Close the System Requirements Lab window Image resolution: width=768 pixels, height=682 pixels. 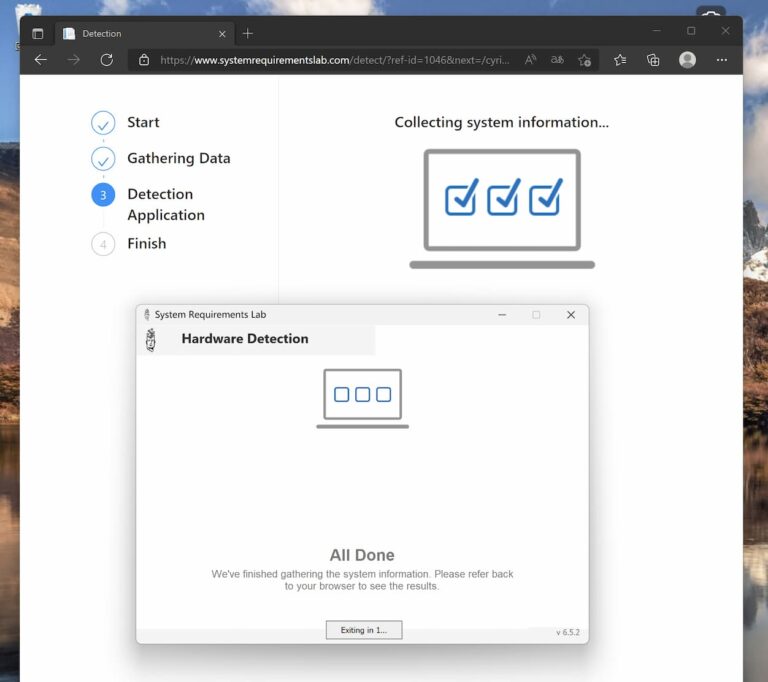(571, 315)
